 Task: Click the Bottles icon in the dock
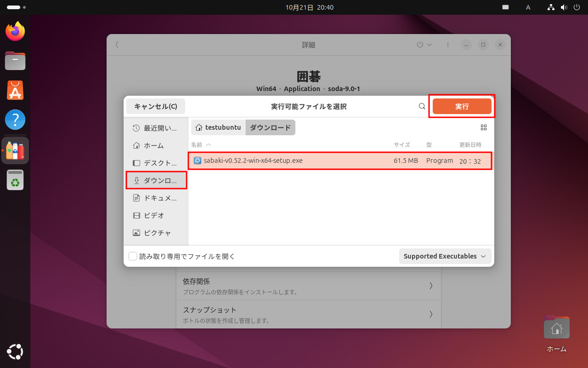[15, 150]
